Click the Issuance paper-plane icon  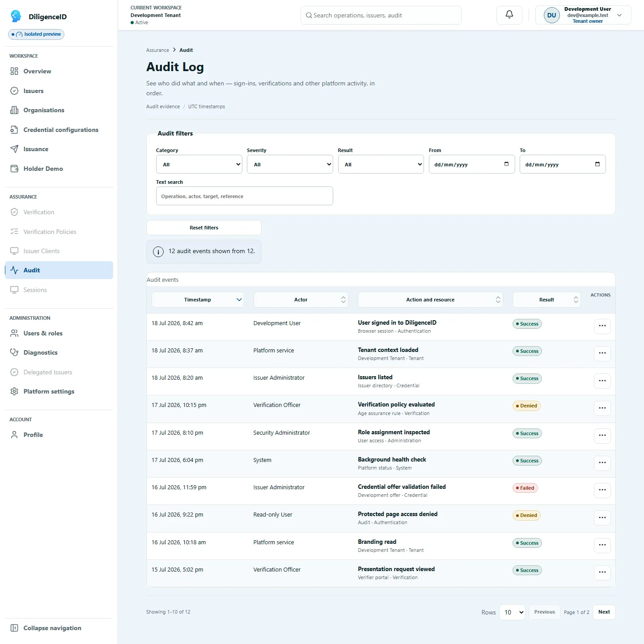coord(14,149)
